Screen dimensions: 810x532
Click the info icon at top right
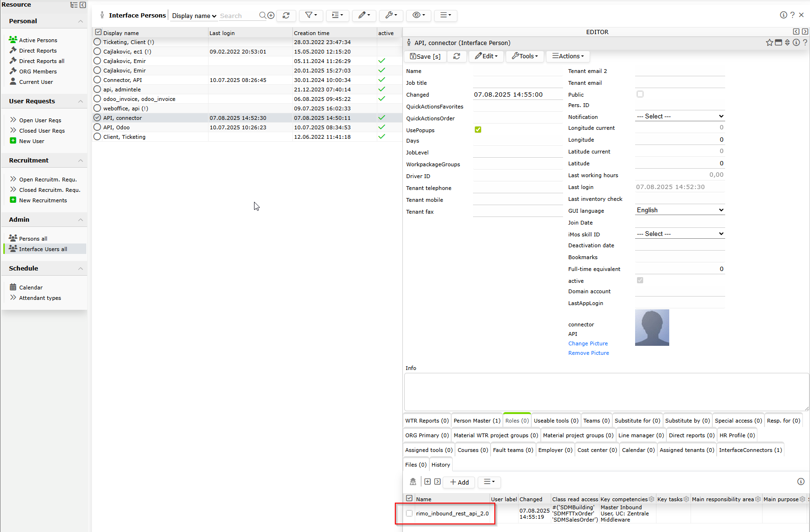(x=783, y=15)
